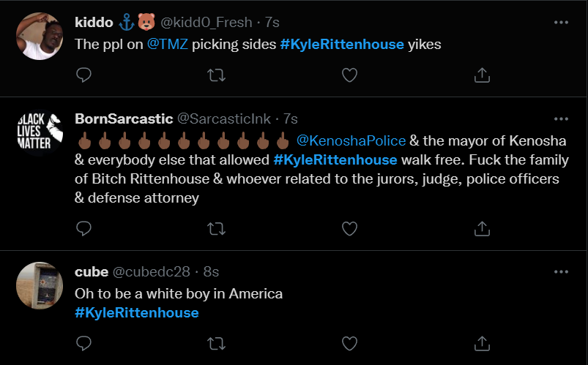Like BornSarcastic's tweet
Viewport: 588px width, 365px height.
[x=350, y=229]
